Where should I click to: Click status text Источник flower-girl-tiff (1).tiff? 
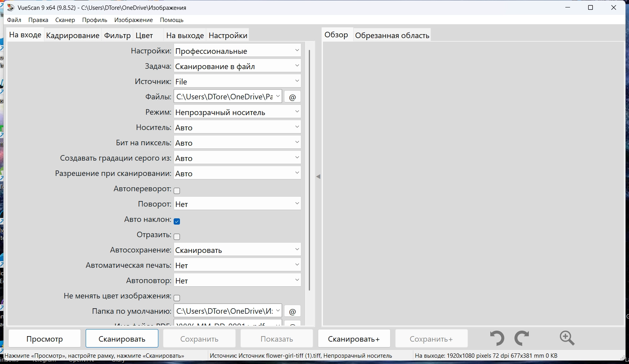(301, 356)
